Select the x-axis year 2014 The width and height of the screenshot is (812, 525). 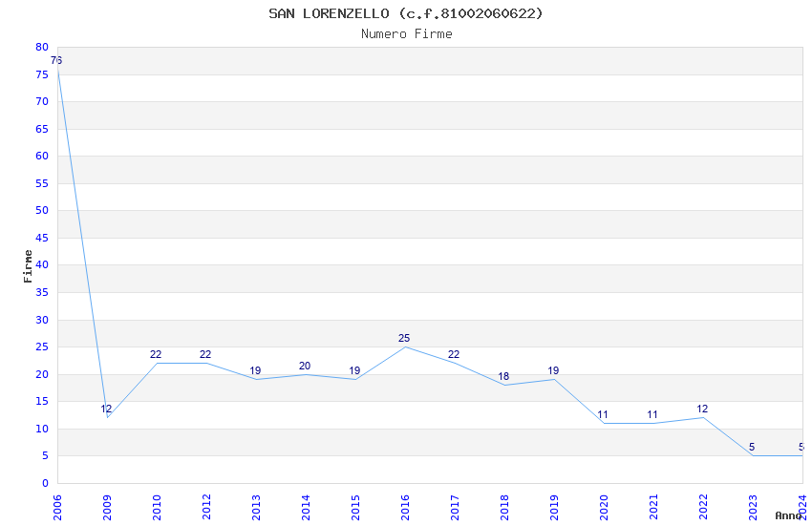click(306, 508)
